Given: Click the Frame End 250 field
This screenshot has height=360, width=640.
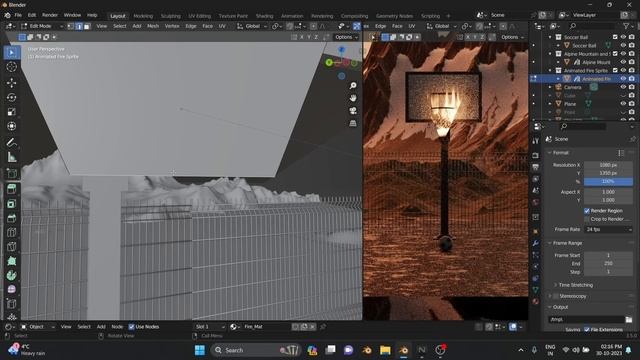Looking at the screenshot, I should [608, 264].
